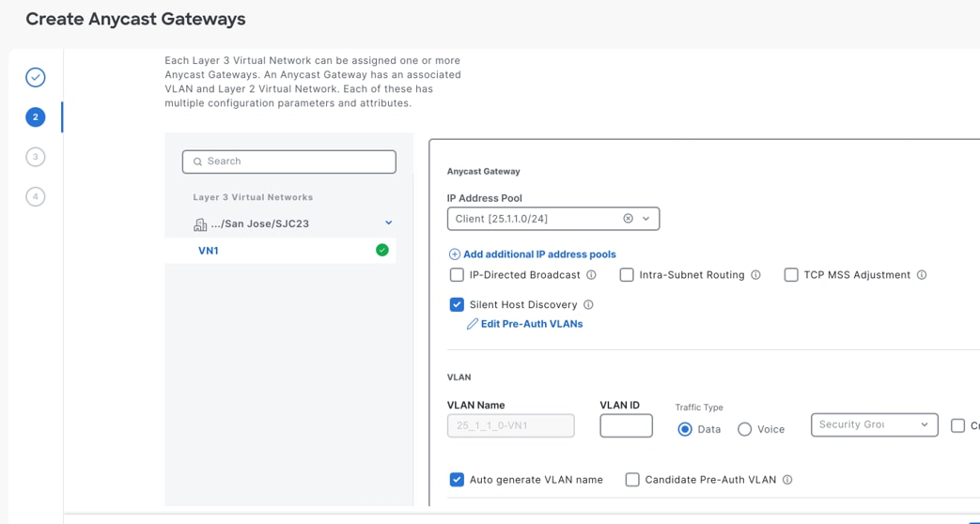Open info tooltip for TCP MSS Adjustment
Screen dimensions: 980x524
[x=921, y=275]
